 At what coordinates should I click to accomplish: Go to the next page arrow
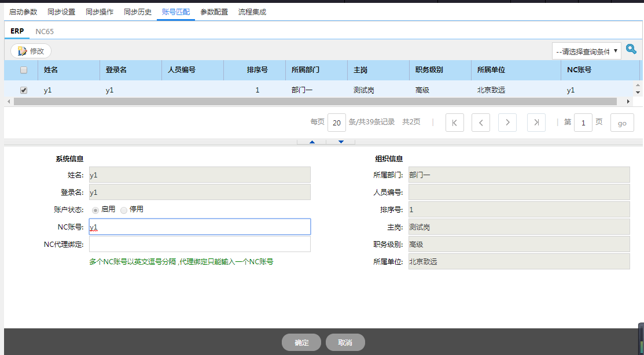pyautogui.click(x=507, y=123)
